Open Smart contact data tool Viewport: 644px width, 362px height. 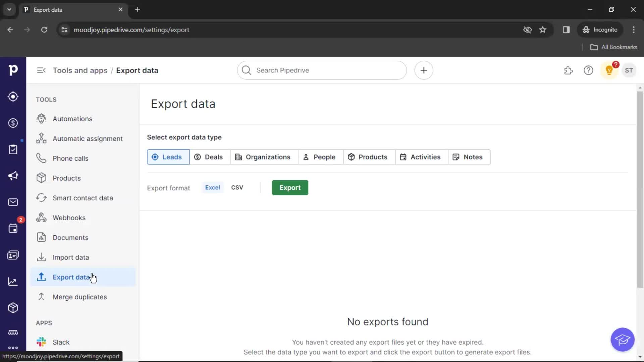[x=82, y=197]
